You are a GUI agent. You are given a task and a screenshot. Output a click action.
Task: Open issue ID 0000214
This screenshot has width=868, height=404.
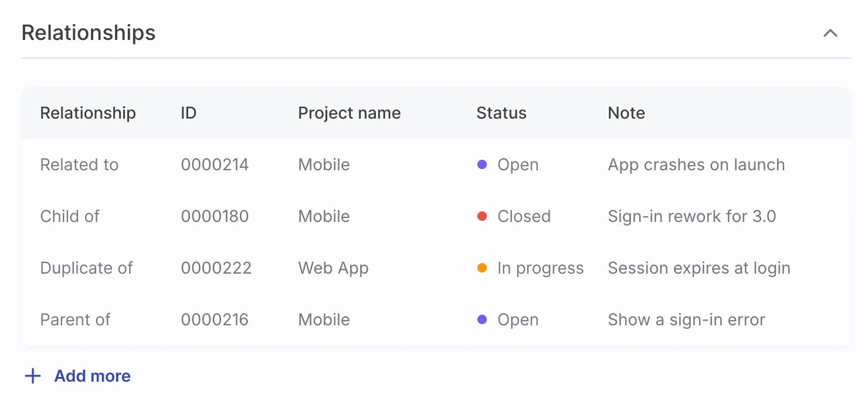pos(215,165)
